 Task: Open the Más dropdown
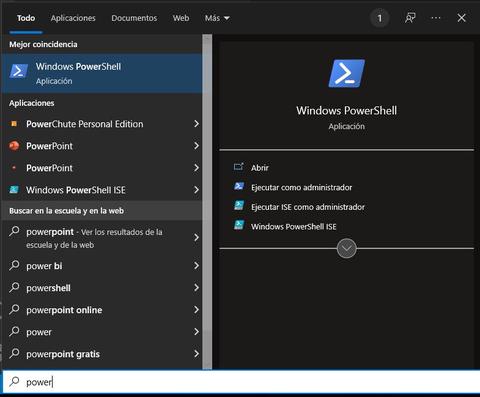click(x=217, y=18)
